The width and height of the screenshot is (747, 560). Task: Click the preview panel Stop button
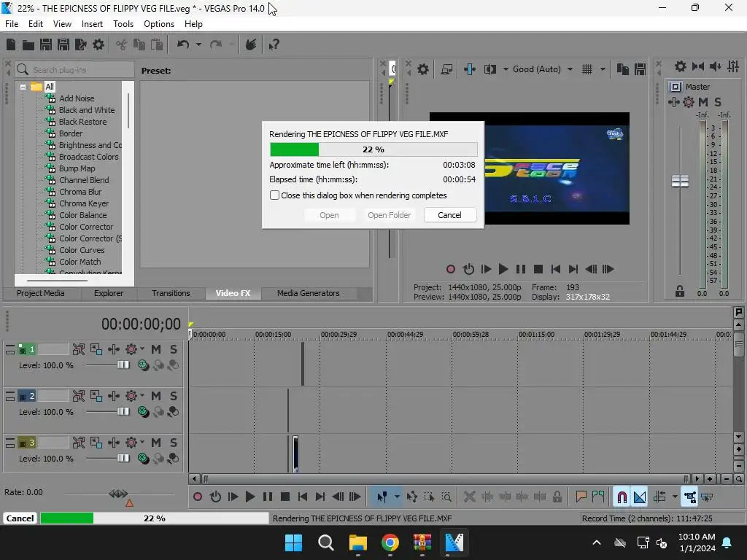pyautogui.click(x=538, y=269)
